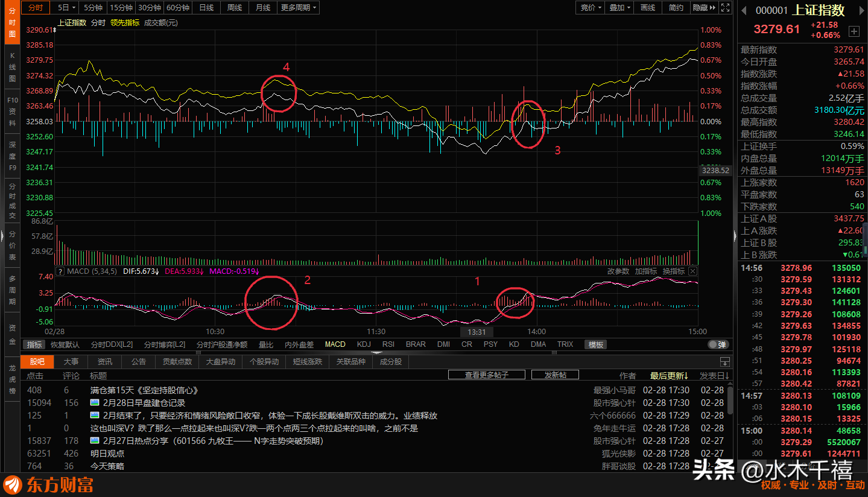Open the 分时图 sidebar view
This screenshot has height=497, width=868.
[x=12, y=23]
